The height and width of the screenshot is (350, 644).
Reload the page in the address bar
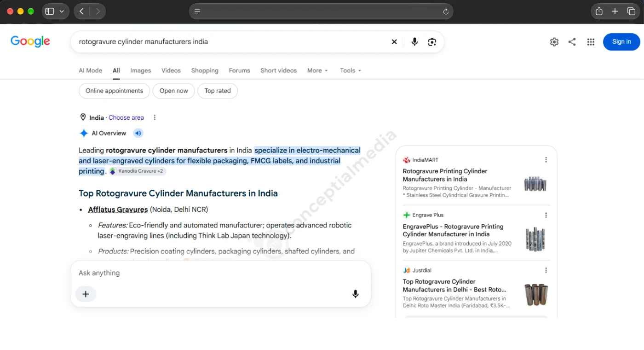(x=445, y=12)
